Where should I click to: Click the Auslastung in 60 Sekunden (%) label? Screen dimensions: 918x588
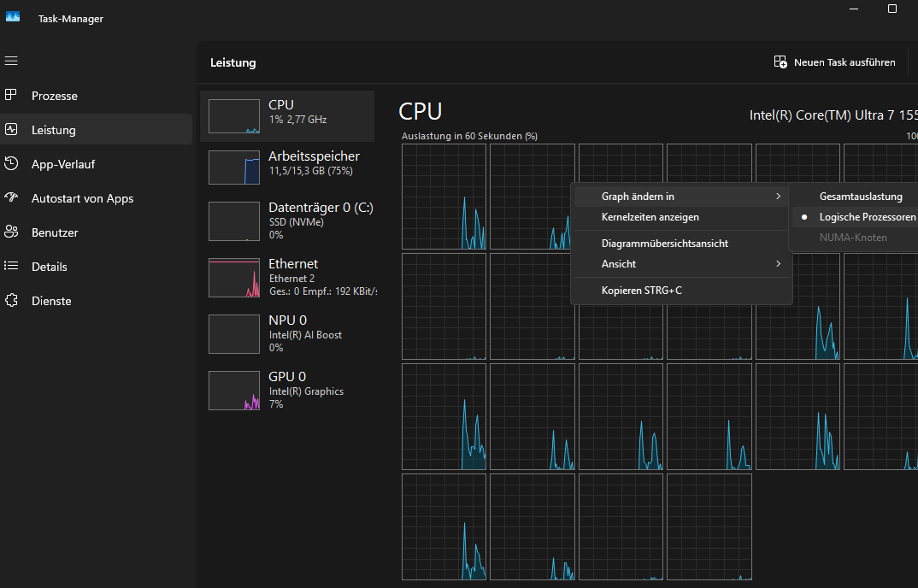coord(469,136)
